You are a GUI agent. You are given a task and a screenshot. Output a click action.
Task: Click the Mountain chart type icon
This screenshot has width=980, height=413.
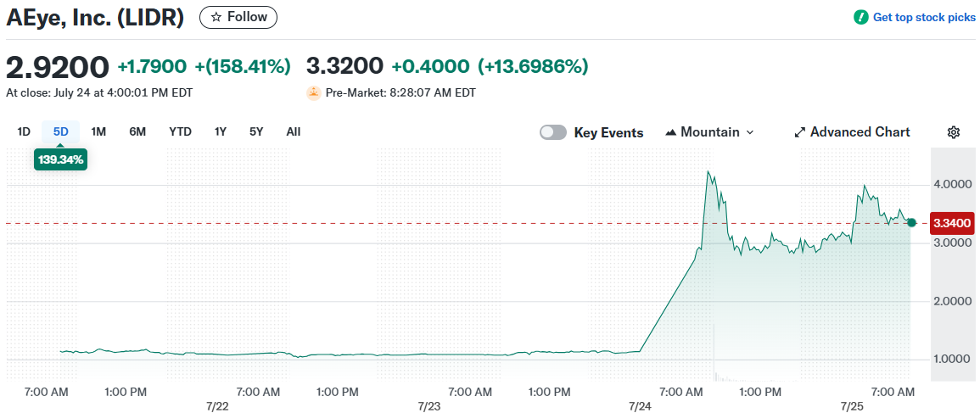(x=671, y=132)
